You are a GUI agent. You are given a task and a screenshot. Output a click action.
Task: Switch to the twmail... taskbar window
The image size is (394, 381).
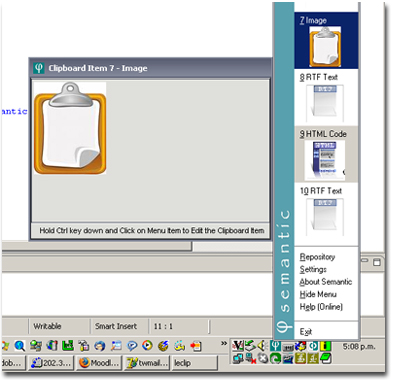click(x=147, y=363)
